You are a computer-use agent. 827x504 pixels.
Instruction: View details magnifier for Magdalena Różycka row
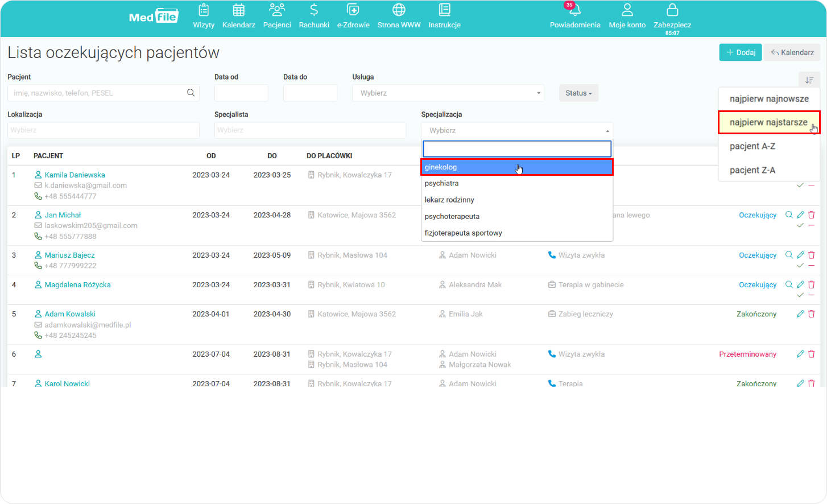789,284
